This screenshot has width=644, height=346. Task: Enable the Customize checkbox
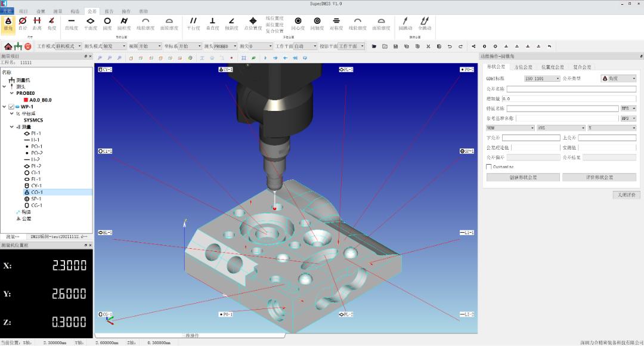pyautogui.click(x=490, y=167)
